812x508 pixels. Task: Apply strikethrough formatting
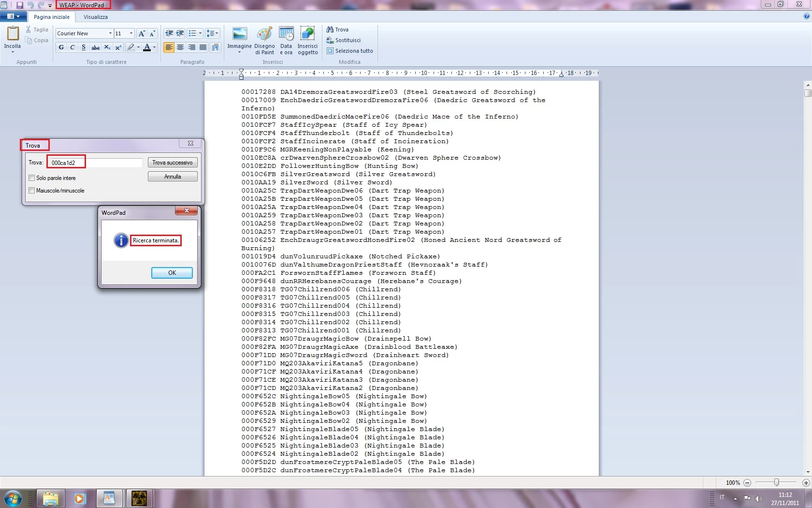[95, 47]
